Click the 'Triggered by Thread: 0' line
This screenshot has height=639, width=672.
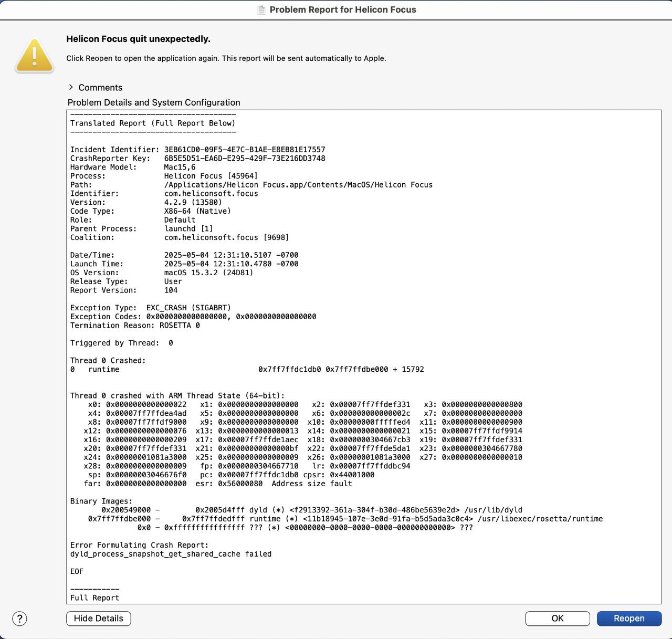click(122, 343)
